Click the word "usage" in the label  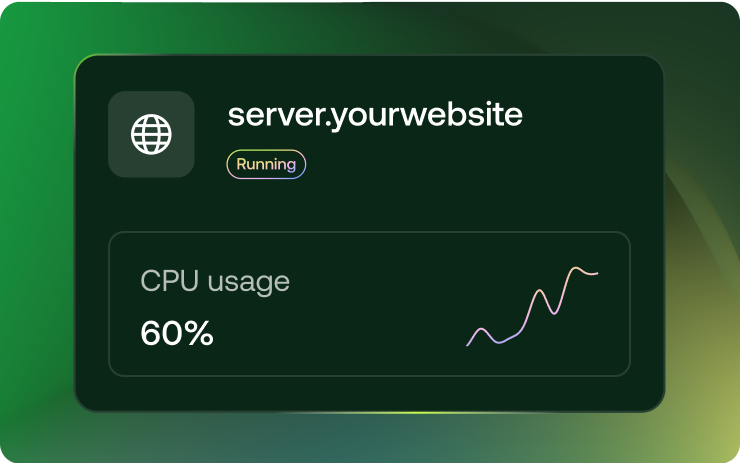[248, 283]
